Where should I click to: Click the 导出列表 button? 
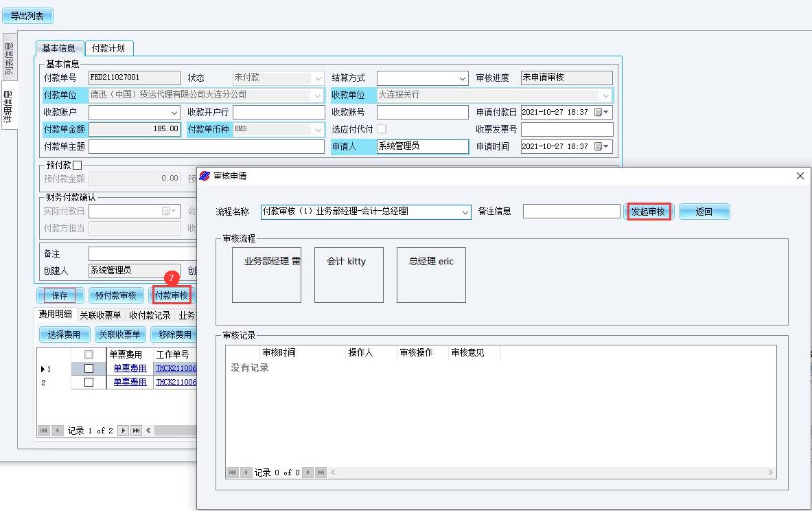(27, 16)
